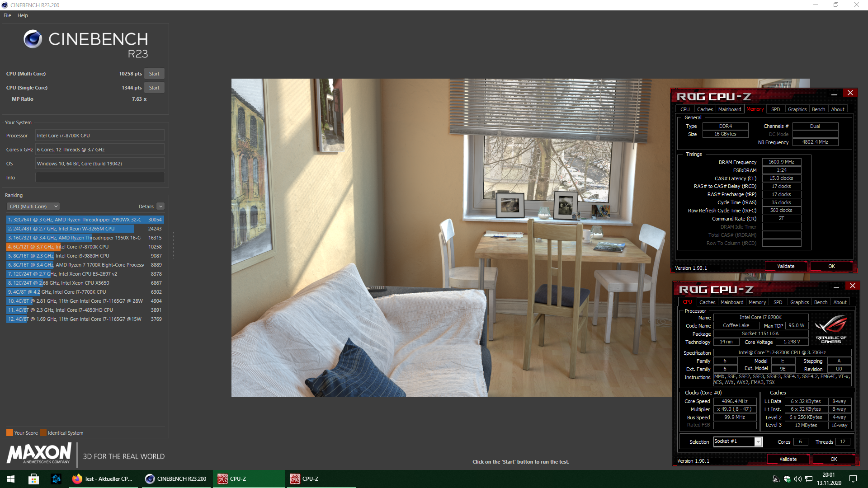Click the Cinebench logo in the window title bar
Screen dimensions: 868x488
click(x=4, y=5)
